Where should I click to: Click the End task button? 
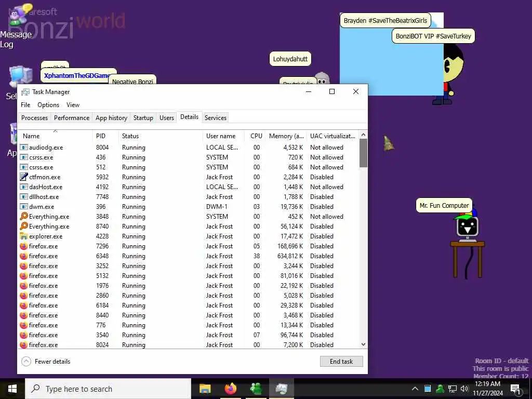click(x=341, y=362)
